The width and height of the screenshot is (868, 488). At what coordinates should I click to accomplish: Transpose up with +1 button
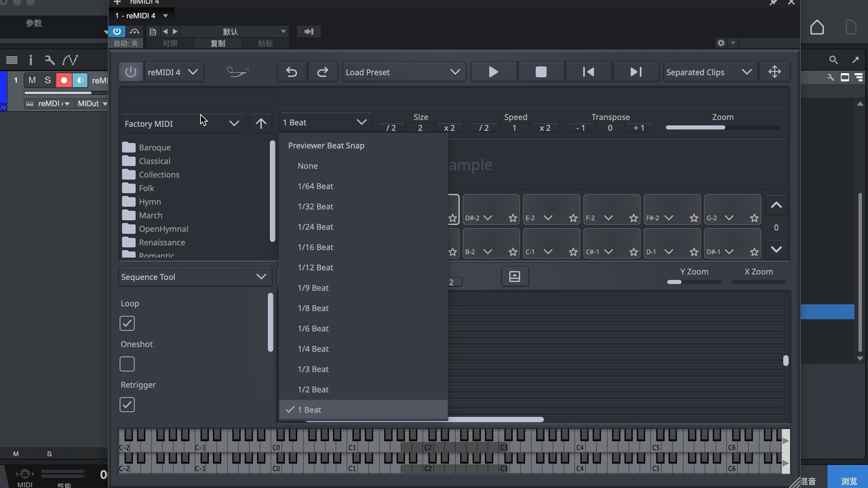tap(639, 128)
